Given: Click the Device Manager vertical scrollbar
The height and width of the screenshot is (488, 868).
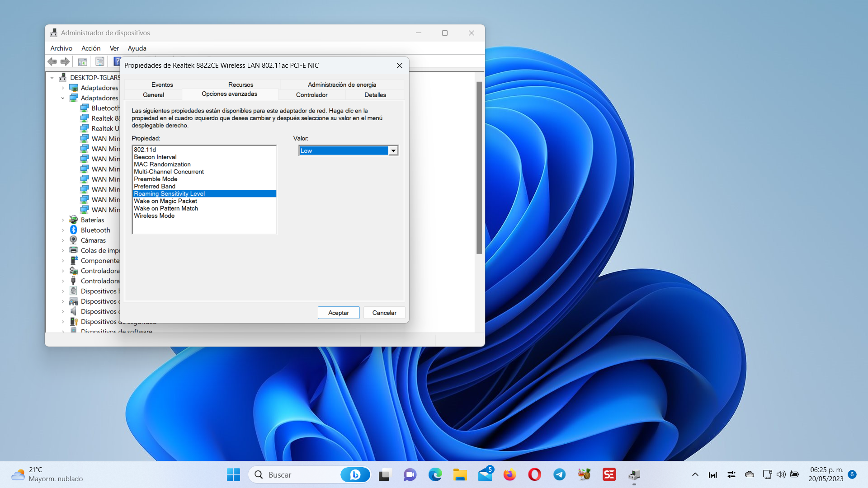Looking at the screenshot, I should [479, 167].
